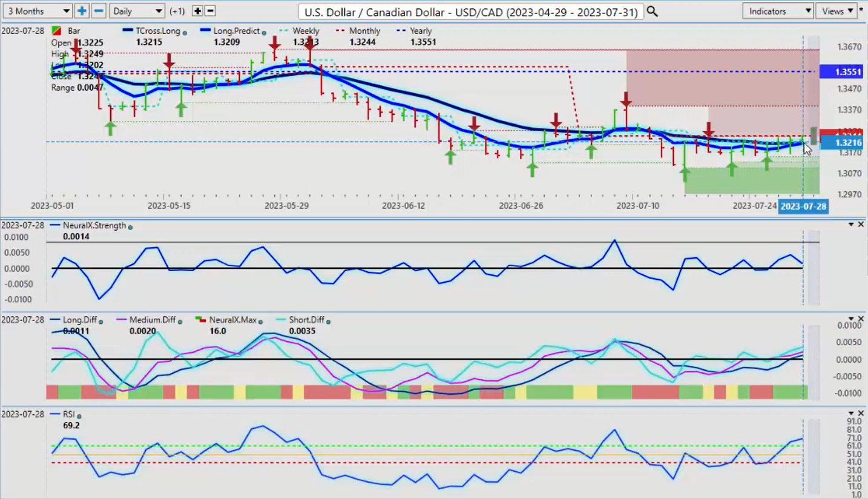Image resolution: width=868 pixels, height=499 pixels.
Task: Click the info dot next to TCross.Long
Action: coord(185,32)
